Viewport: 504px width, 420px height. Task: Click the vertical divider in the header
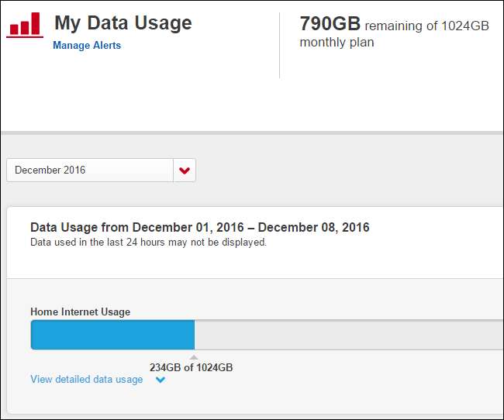pos(280,45)
